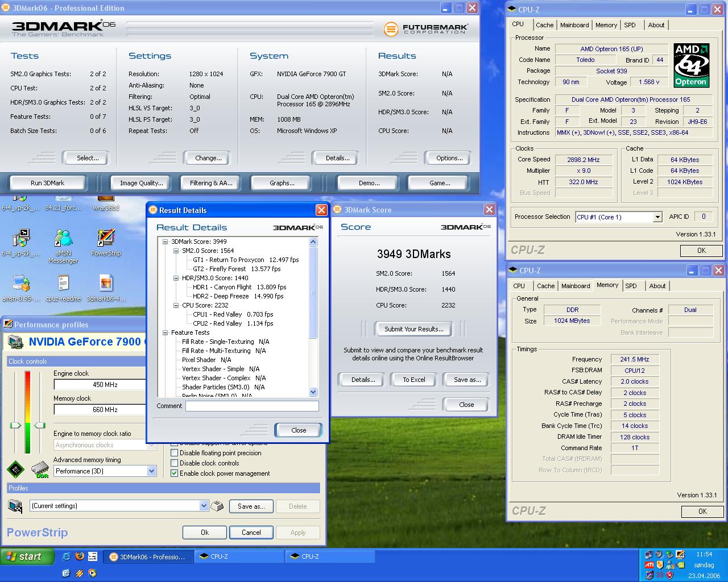The image size is (728, 582).
Task: Click the GPU chip icon in PowerStrip
Action: pos(16,469)
